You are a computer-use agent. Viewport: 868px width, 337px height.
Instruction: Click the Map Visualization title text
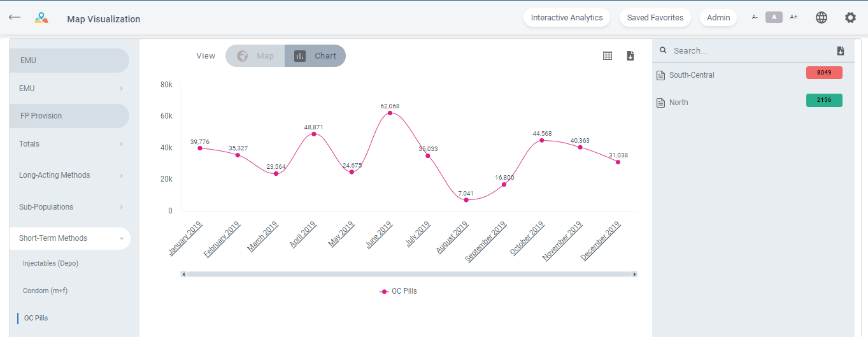(104, 19)
